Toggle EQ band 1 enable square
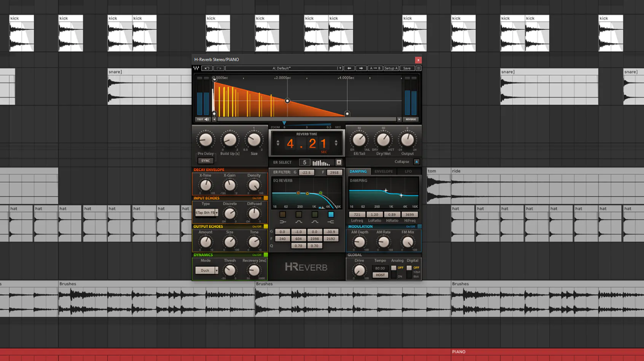 pyautogui.click(x=282, y=214)
